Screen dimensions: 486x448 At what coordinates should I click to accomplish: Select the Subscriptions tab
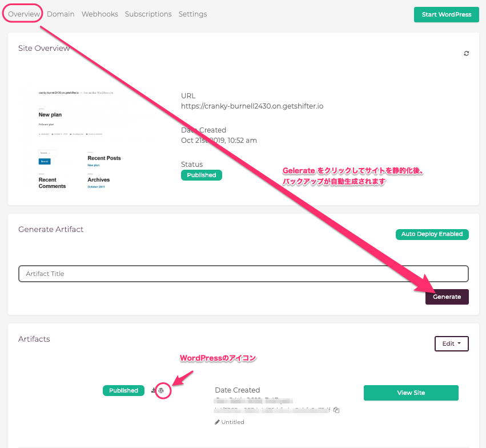pos(148,14)
